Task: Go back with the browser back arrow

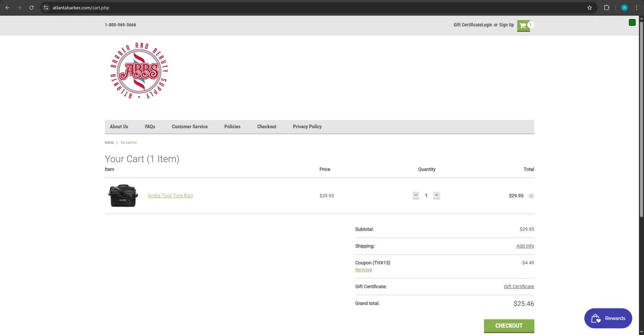Action: [7, 8]
